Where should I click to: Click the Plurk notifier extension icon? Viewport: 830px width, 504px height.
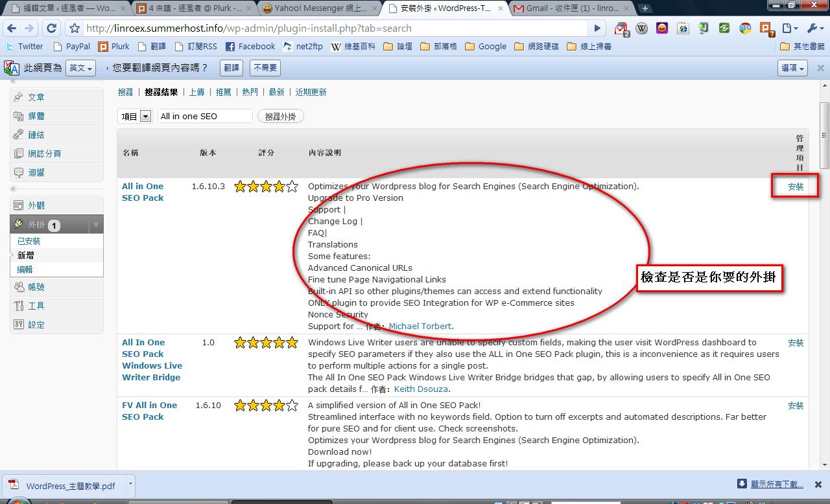click(x=766, y=29)
